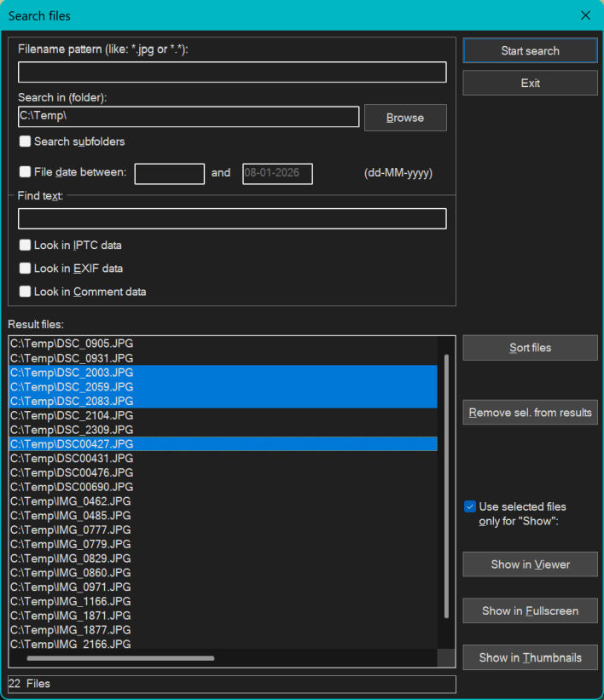Remove selected files from results
This screenshot has width=604, height=700.
(530, 413)
